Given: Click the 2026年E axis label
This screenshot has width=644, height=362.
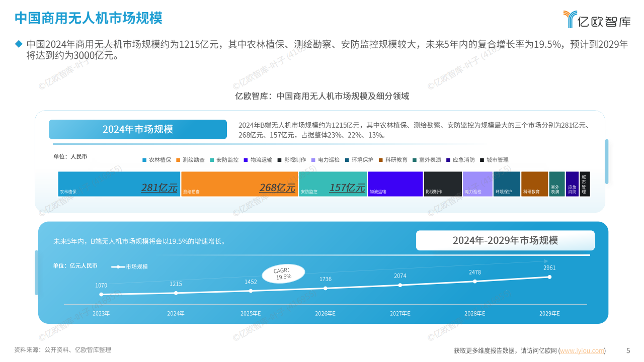Looking at the screenshot, I should (x=326, y=313).
